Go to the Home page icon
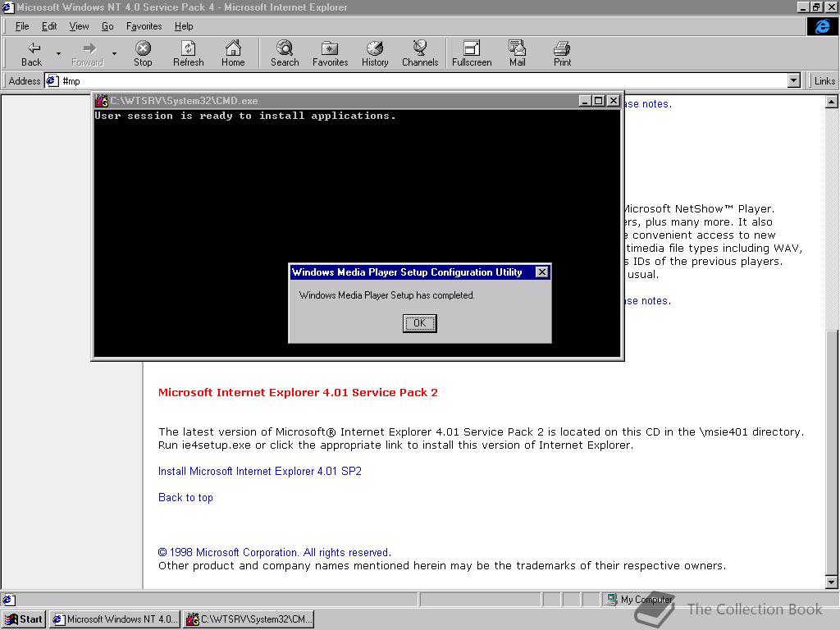Screen dimensions: 840x630 tap(233, 48)
